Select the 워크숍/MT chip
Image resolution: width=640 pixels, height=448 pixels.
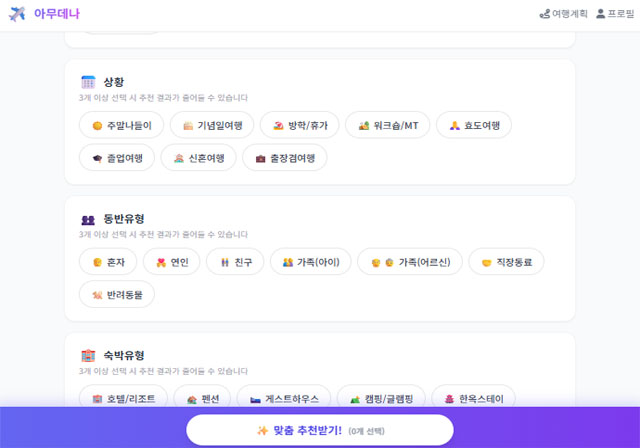coord(388,125)
